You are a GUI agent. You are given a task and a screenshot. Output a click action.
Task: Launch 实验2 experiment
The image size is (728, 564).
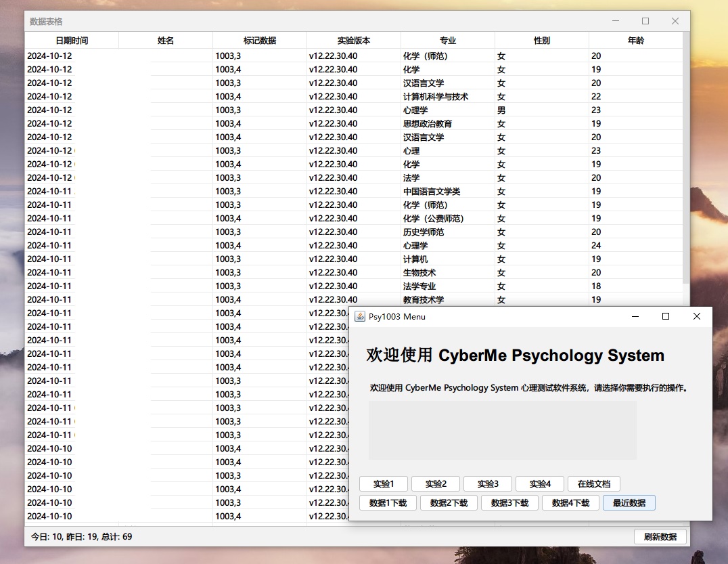(435, 484)
